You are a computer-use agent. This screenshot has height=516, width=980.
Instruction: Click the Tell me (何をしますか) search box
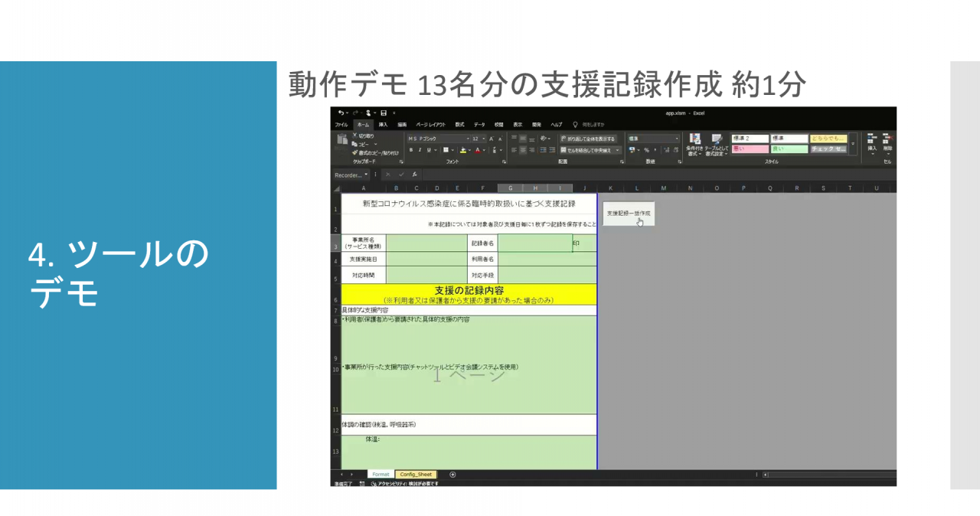pyautogui.click(x=590, y=125)
